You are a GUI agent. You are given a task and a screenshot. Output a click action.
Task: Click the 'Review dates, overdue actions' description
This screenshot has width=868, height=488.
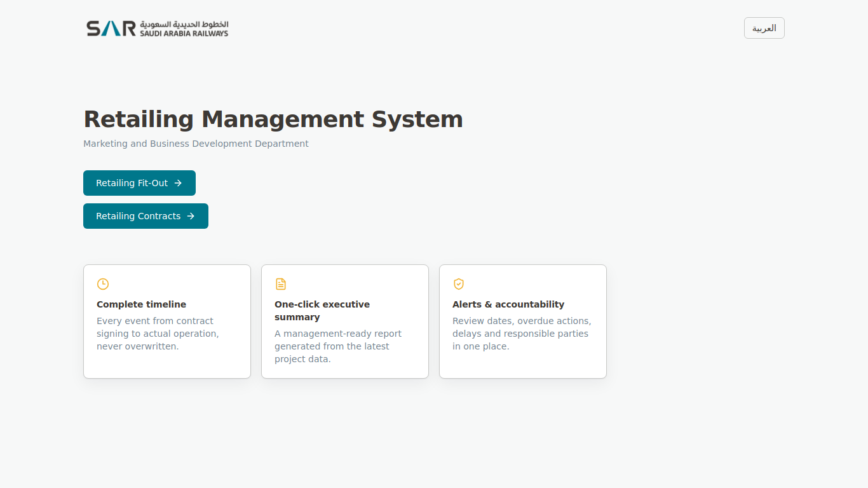click(522, 334)
